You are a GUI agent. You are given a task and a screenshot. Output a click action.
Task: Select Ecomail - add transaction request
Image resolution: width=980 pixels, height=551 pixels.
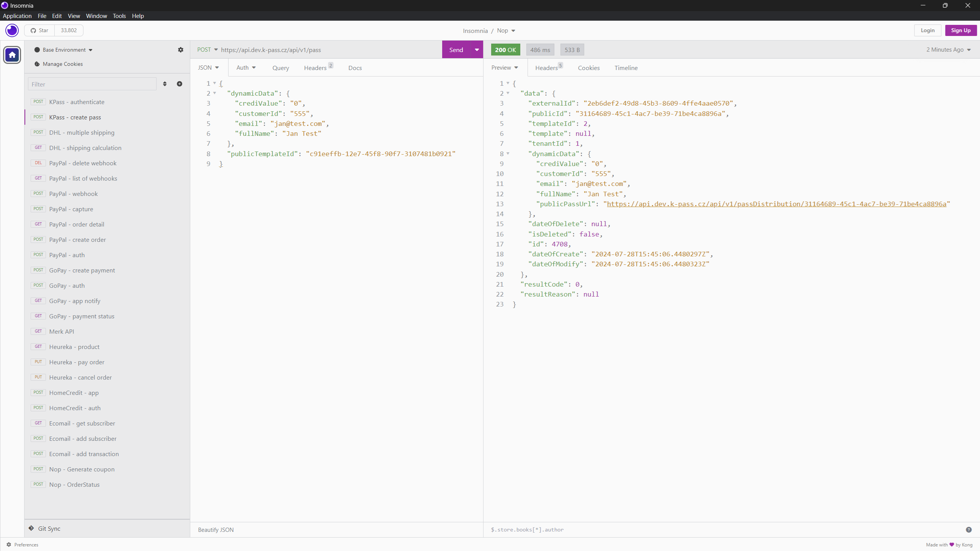pyautogui.click(x=107, y=454)
